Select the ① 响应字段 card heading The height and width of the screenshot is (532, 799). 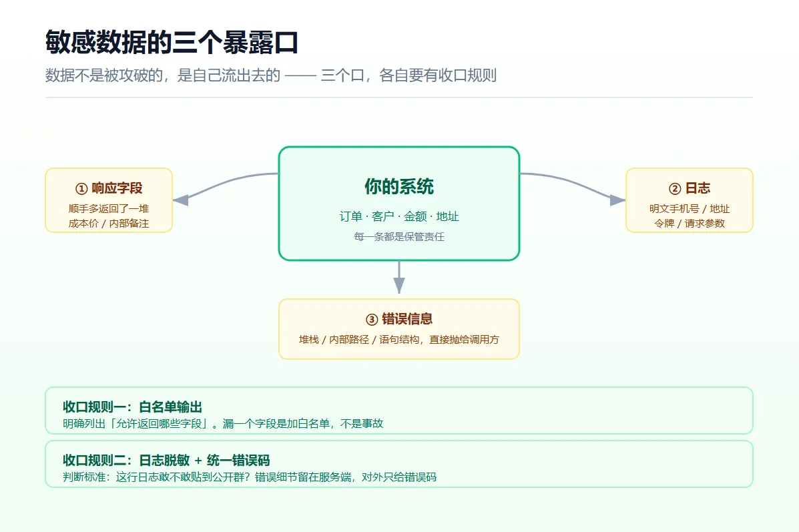109,188
